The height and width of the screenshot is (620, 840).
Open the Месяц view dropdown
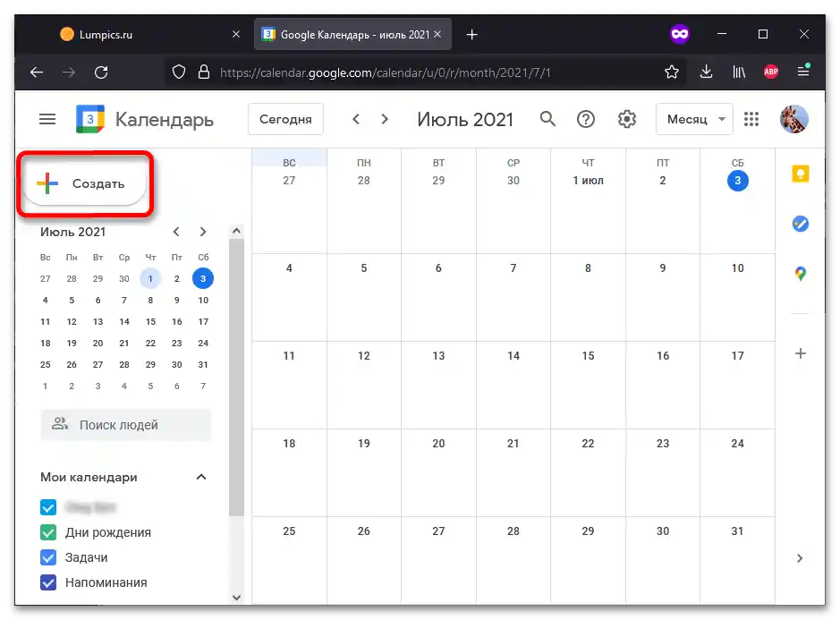pyautogui.click(x=694, y=119)
